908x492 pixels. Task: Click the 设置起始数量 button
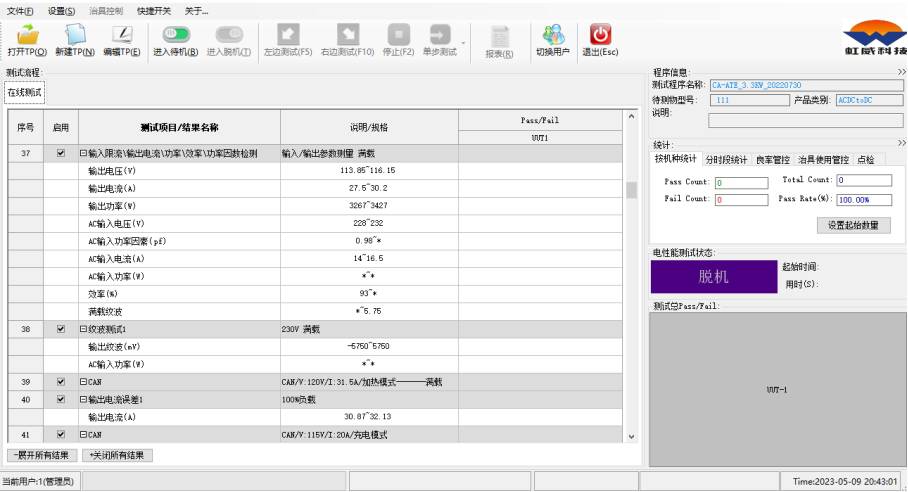[854, 225]
